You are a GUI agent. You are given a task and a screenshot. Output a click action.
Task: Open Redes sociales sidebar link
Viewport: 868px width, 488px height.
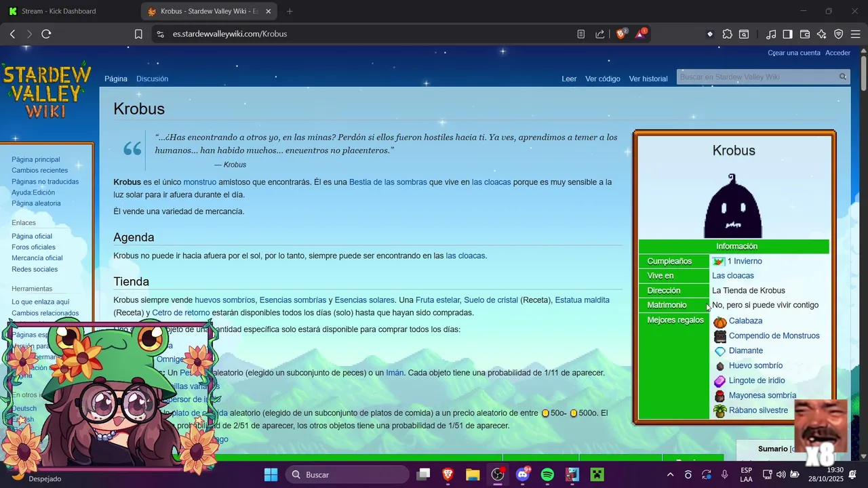coord(35,269)
